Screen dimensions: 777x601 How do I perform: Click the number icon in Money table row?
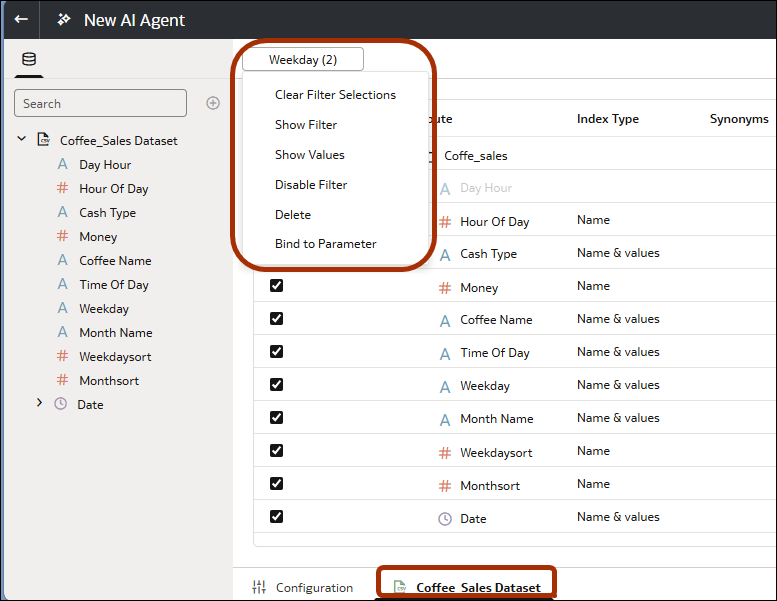pos(445,288)
